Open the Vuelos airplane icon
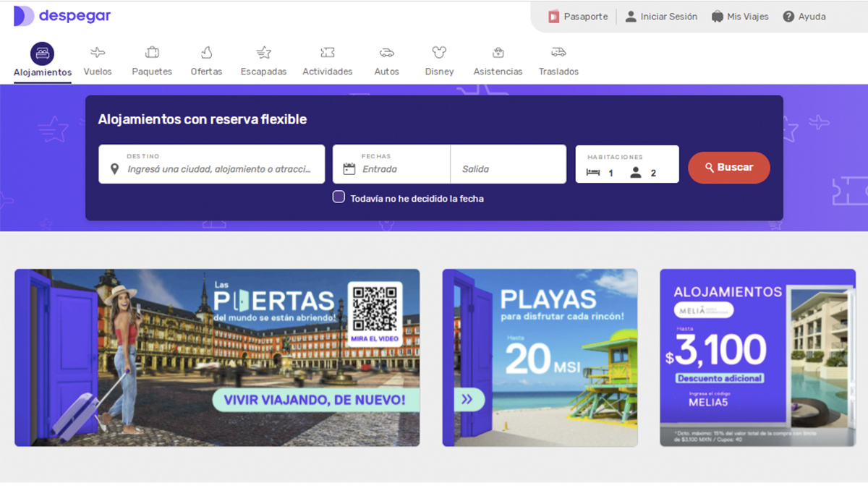The height and width of the screenshot is (488, 868). click(x=98, y=53)
